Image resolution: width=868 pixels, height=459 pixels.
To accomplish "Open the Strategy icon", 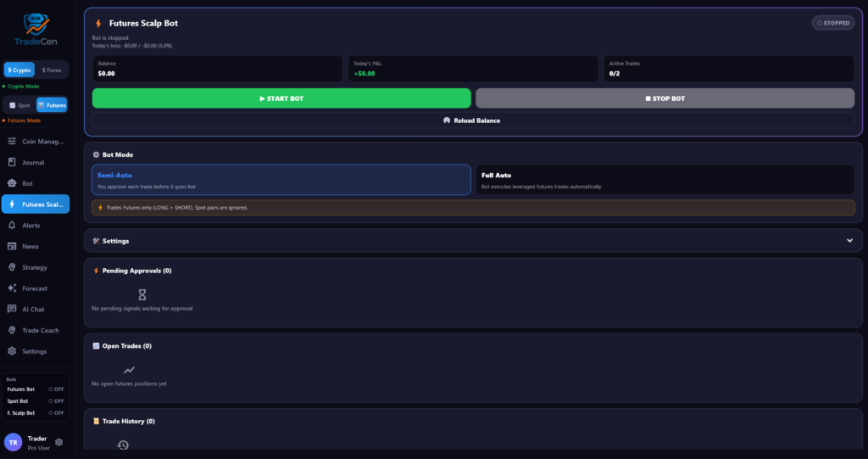I will coord(12,267).
